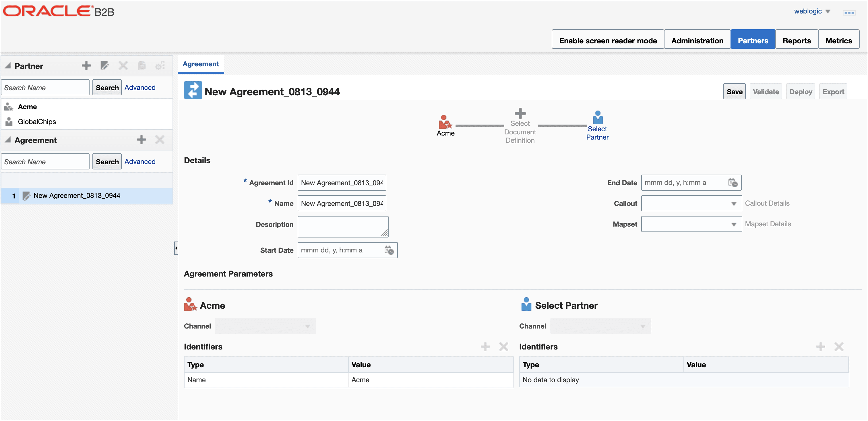Viewport: 868px width, 421px height.
Task: Click the Acme host partner icon in diagram
Action: (x=445, y=122)
